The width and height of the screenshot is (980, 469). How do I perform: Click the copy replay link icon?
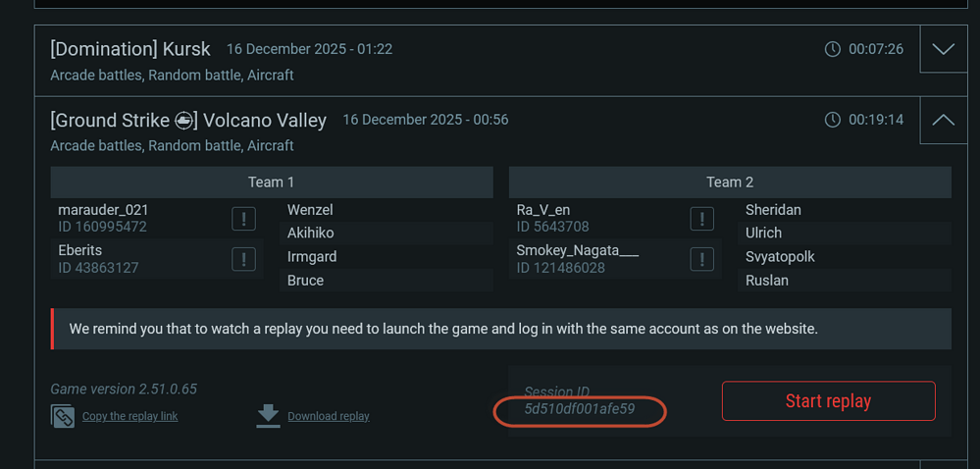click(63, 416)
